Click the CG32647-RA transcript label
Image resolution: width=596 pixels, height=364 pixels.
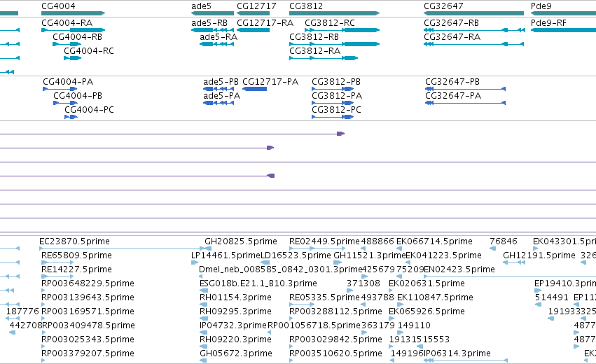point(452,37)
